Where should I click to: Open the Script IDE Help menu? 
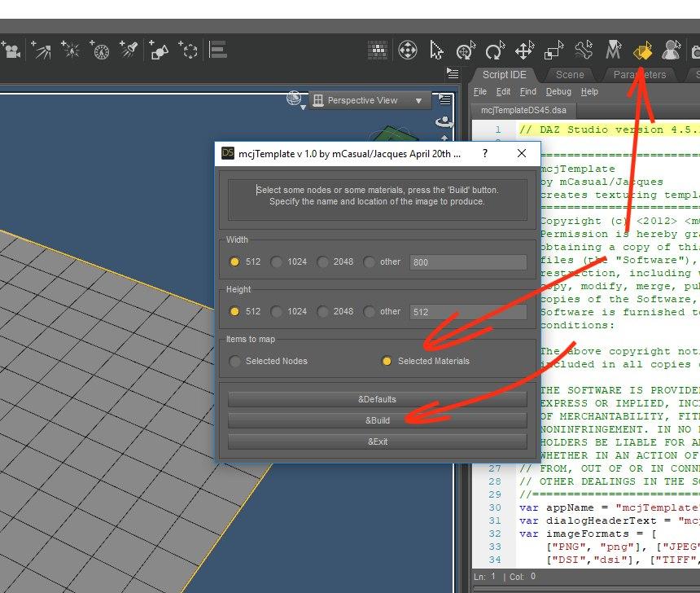click(589, 91)
